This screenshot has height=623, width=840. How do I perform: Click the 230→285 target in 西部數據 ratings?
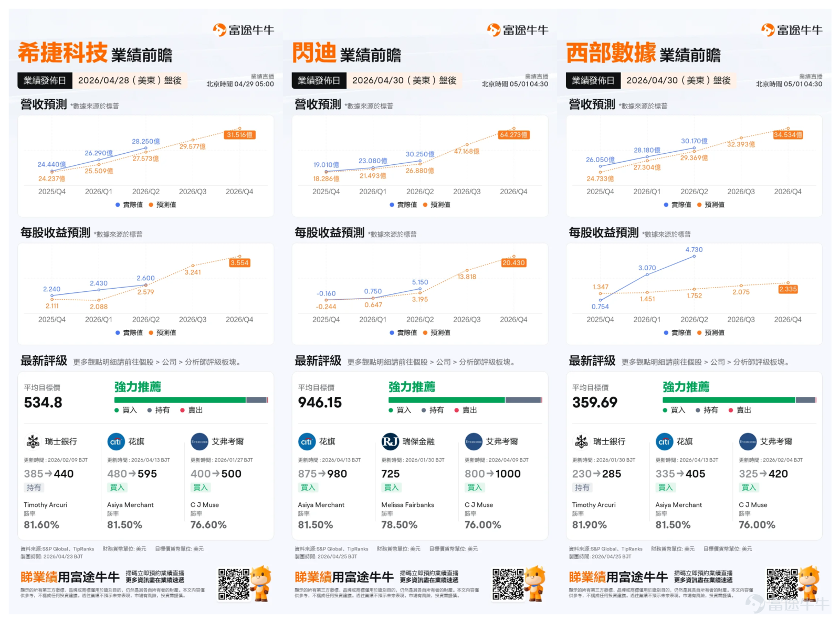tap(596, 474)
